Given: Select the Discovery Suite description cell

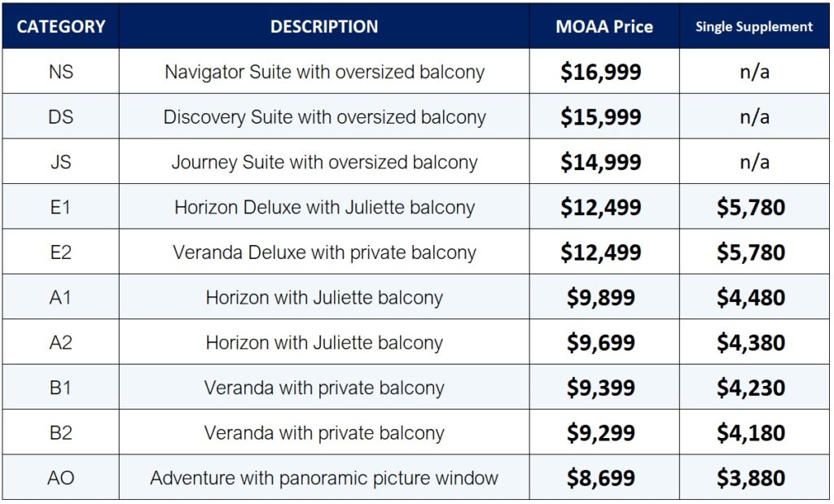Looking at the screenshot, I should click(x=324, y=116).
